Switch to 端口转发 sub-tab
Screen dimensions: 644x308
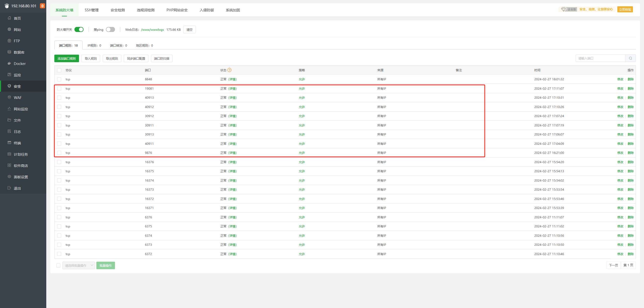(x=118, y=46)
